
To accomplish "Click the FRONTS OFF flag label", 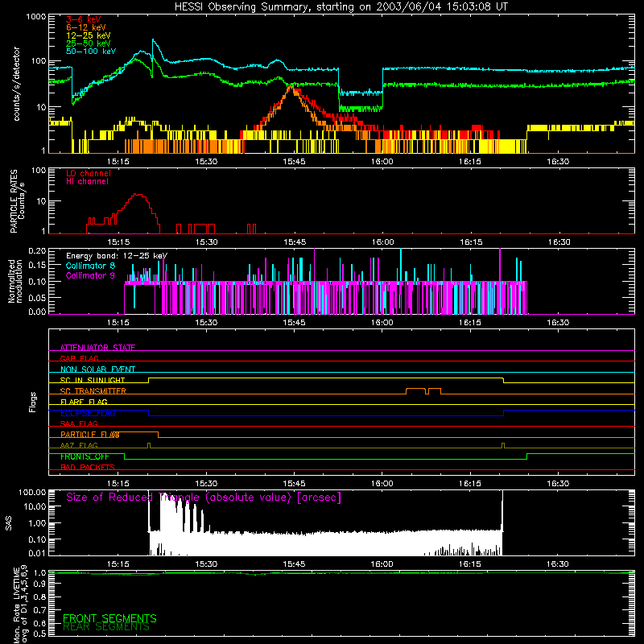I will click(x=85, y=456).
